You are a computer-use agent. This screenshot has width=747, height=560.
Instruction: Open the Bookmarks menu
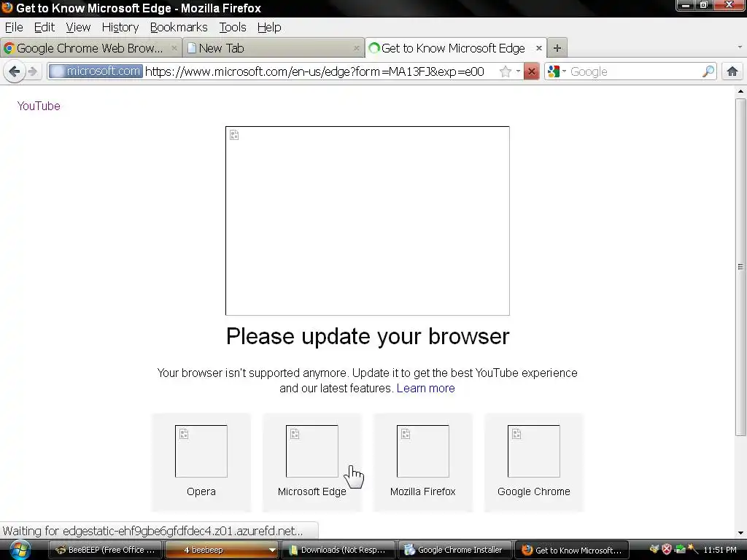coord(179,27)
